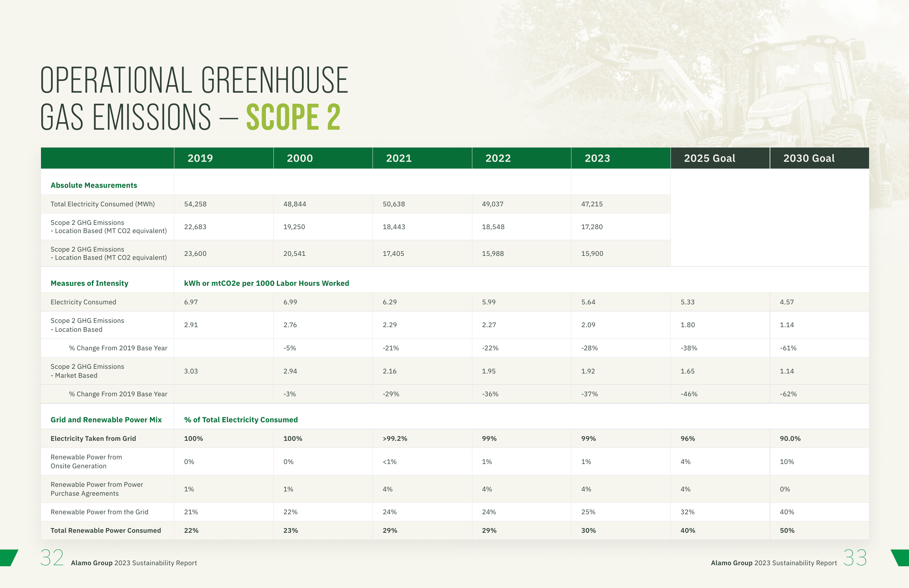Click the -46% change value

[689, 394]
